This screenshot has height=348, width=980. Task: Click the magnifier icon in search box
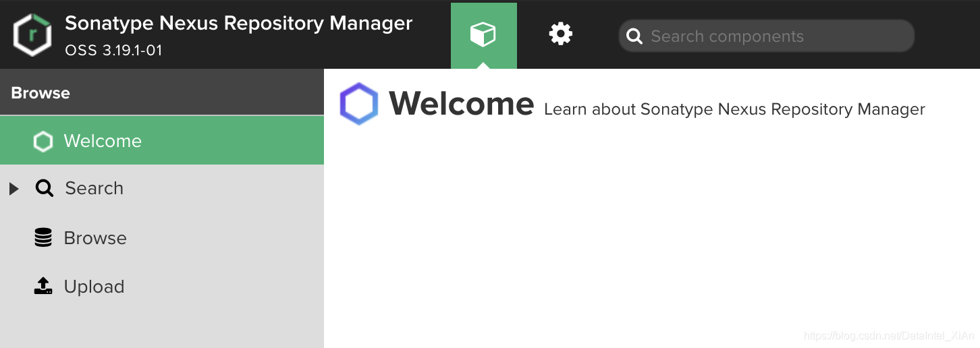click(x=634, y=36)
